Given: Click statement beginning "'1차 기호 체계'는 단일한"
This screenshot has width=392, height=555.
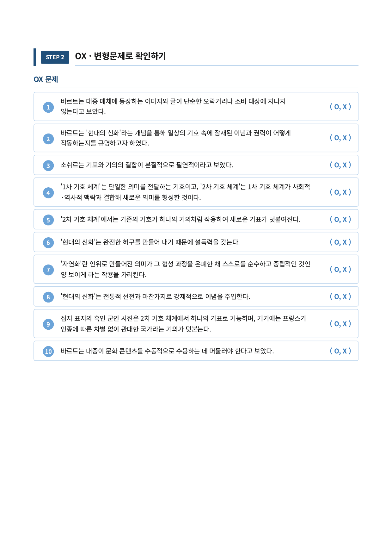Looking at the screenshot, I should click(186, 192).
